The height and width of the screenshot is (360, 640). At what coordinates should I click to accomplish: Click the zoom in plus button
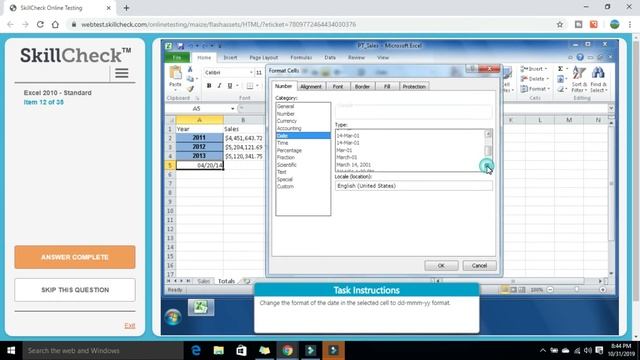[602, 290]
